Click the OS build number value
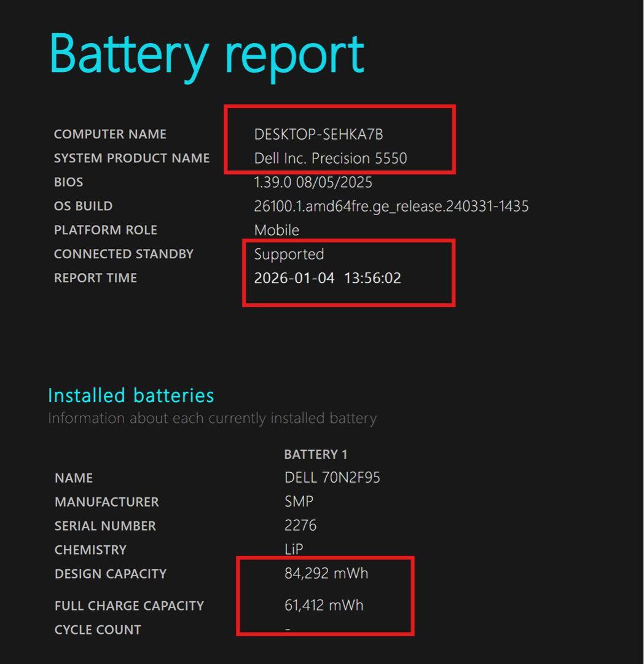The width and height of the screenshot is (644, 664). (x=391, y=206)
